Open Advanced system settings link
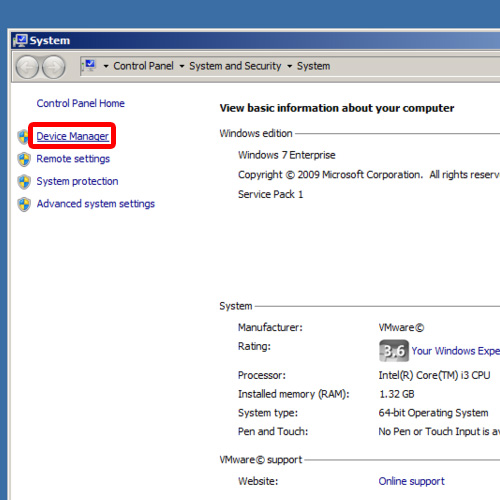500x500 pixels. tap(96, 204)
